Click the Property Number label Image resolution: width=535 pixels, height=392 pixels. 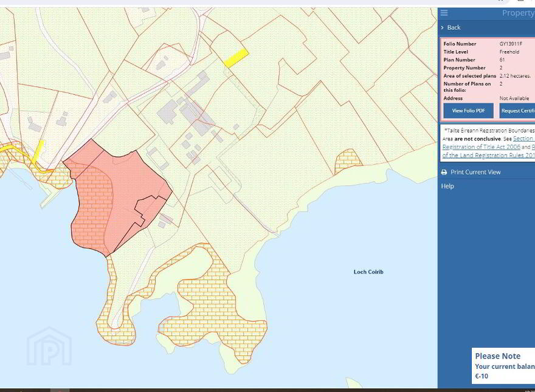464,68
